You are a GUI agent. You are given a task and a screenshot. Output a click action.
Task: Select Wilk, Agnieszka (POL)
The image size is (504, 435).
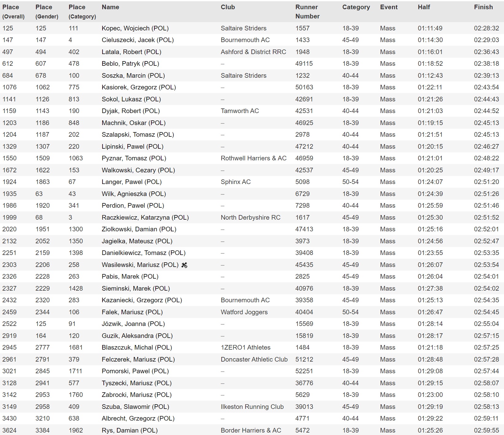(x=134, y=194)
